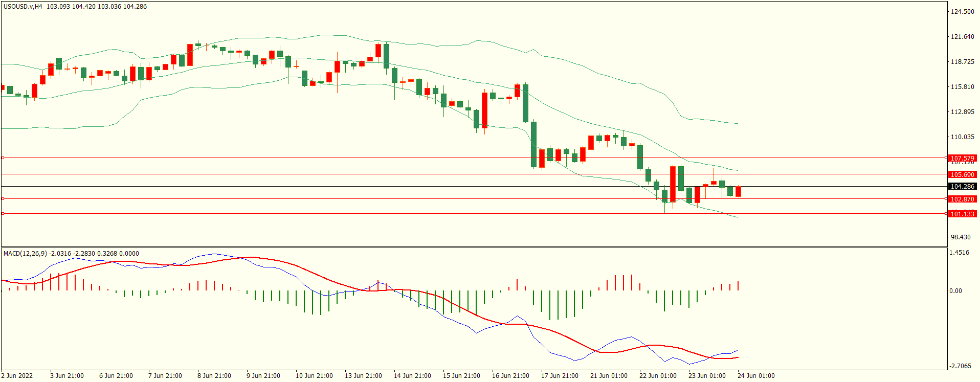Click the 110.035 price scale value

pyautogui.click(x=962, y=137)
